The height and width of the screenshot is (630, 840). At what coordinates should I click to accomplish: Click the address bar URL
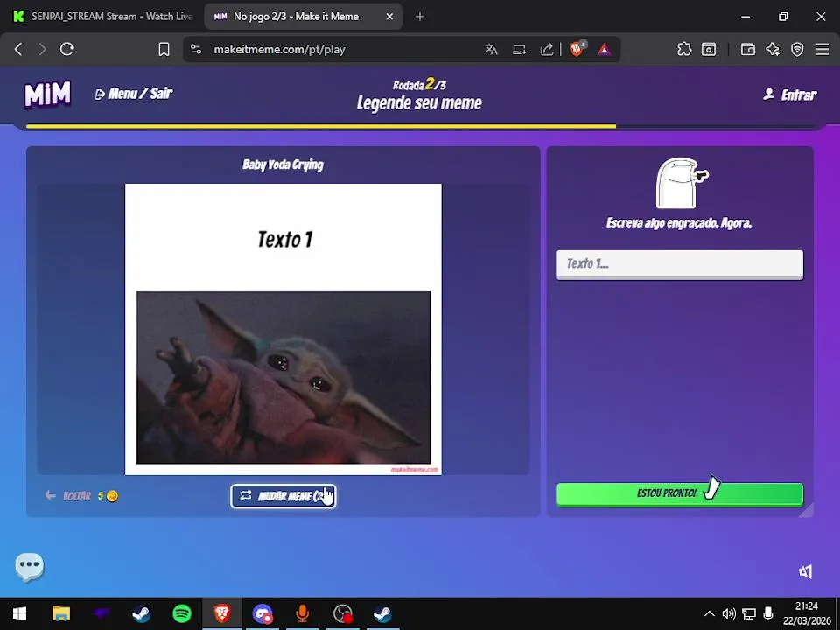[280, 49]
